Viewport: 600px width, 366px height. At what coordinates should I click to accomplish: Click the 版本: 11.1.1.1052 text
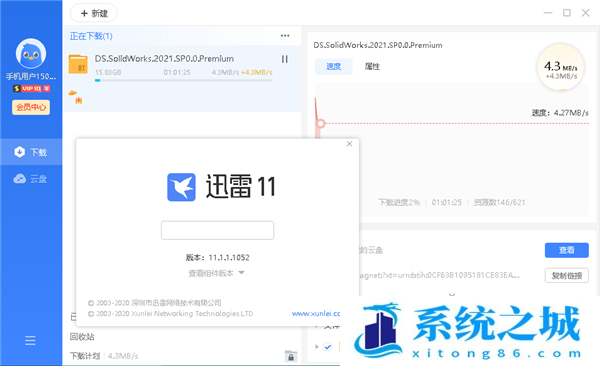point(217,258)
